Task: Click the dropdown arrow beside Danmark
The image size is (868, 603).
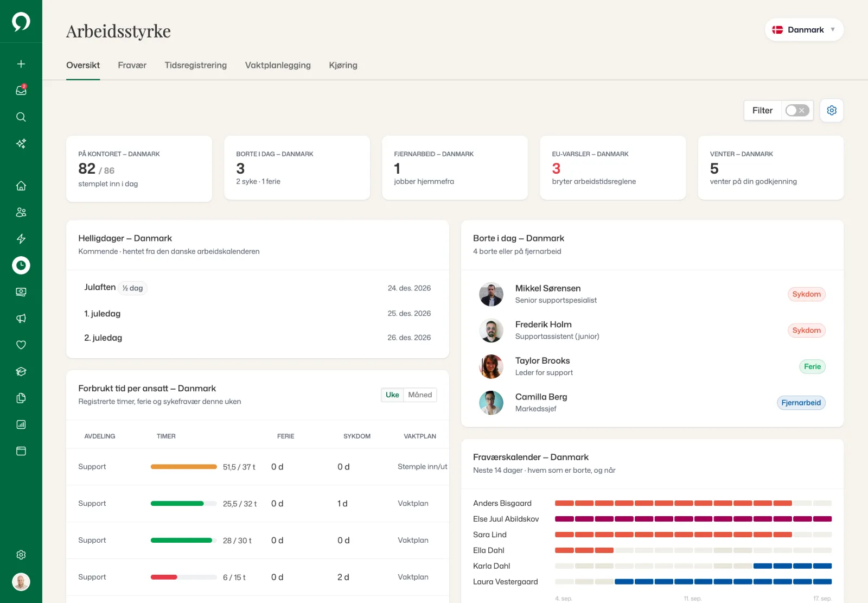Action: click(x=833, y=30)
